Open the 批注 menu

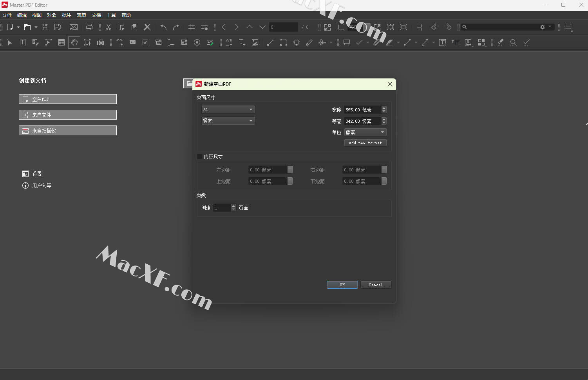click(x=67, y=15)
